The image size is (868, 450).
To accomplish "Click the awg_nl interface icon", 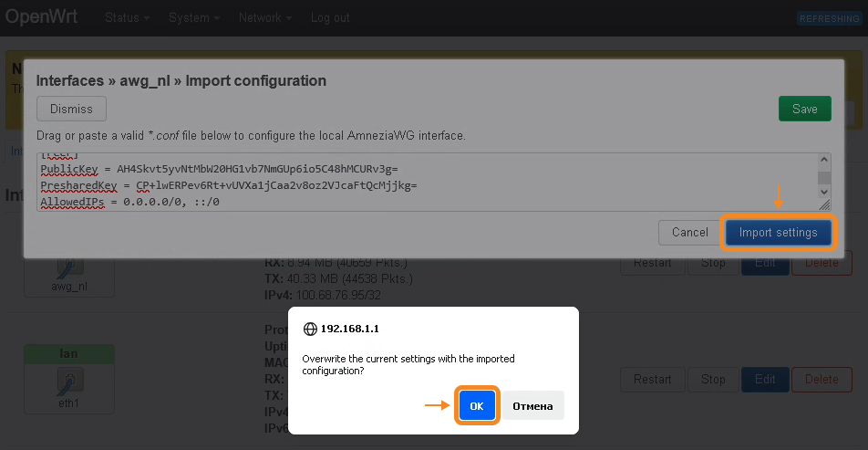I will coord(70,269).
